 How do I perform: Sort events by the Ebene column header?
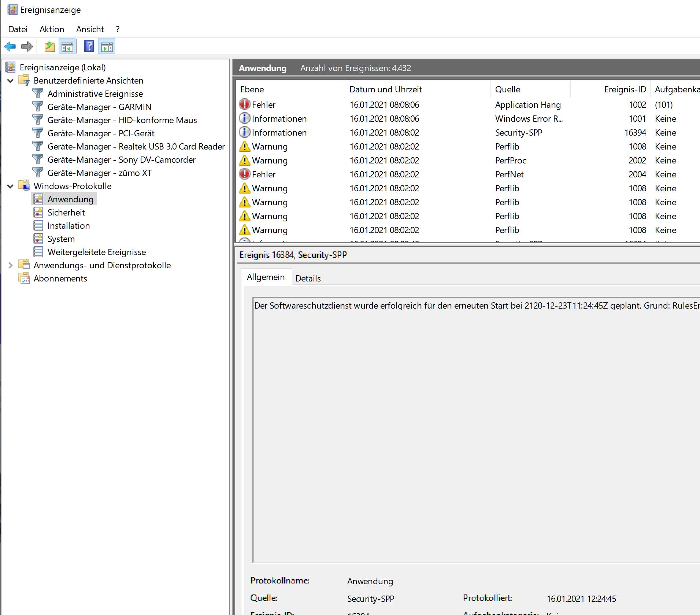(x=290, y=89)
